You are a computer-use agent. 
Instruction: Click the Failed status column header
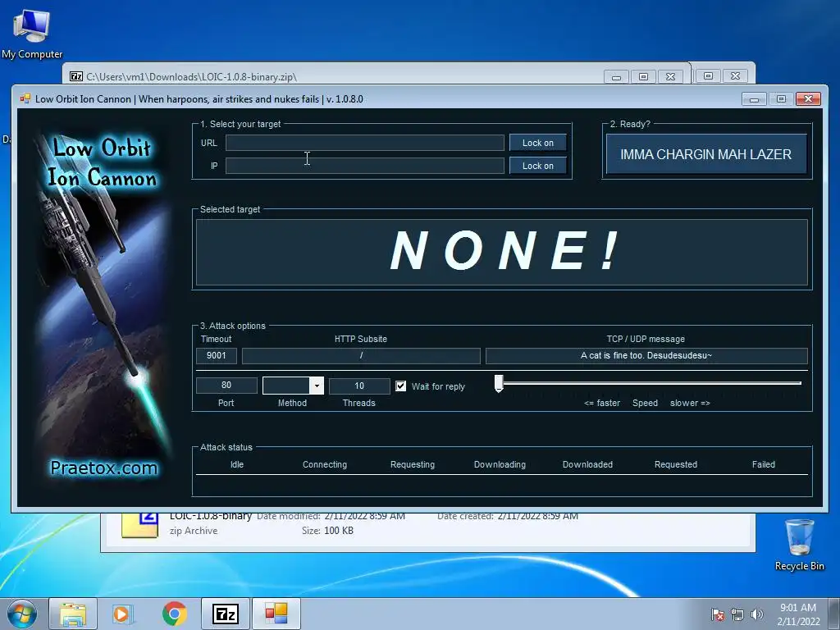click(764, 464)
